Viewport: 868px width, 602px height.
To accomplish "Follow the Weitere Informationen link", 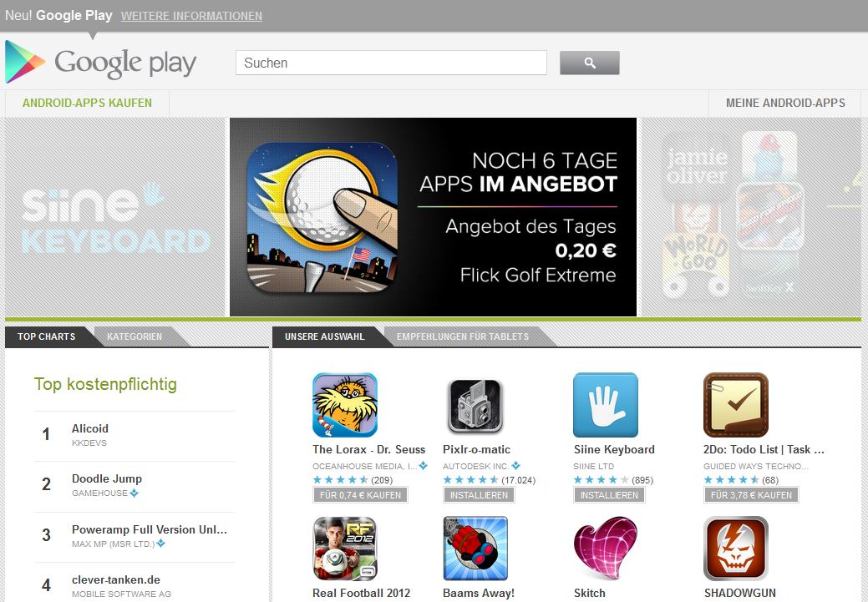I will 191,16.
